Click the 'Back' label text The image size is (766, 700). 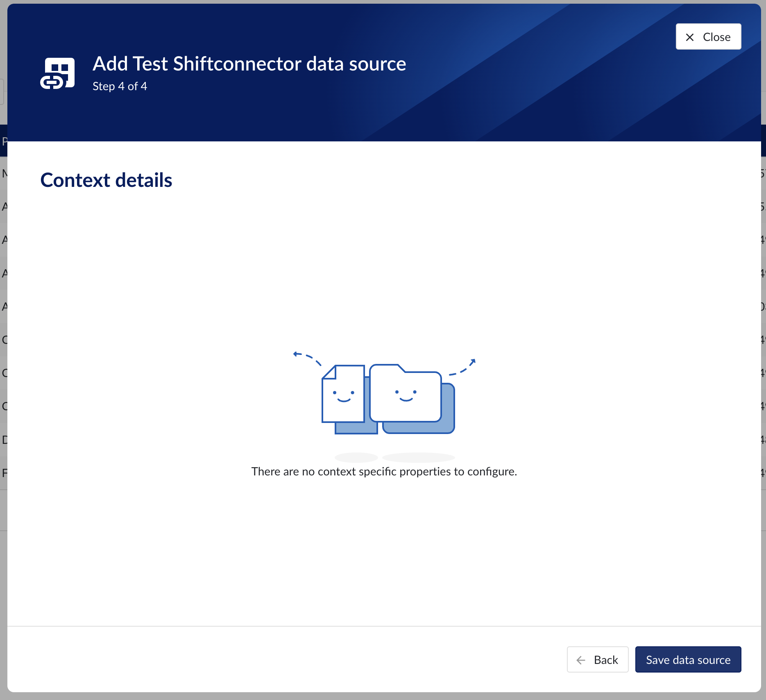click(x=606, y=660)
